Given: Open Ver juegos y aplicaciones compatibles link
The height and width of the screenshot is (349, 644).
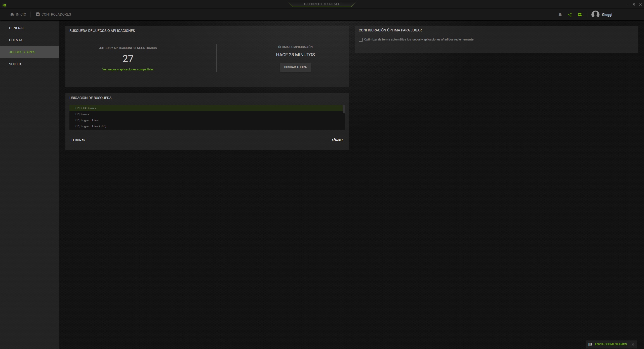Looking at the screenshot, I should point(128,69).
